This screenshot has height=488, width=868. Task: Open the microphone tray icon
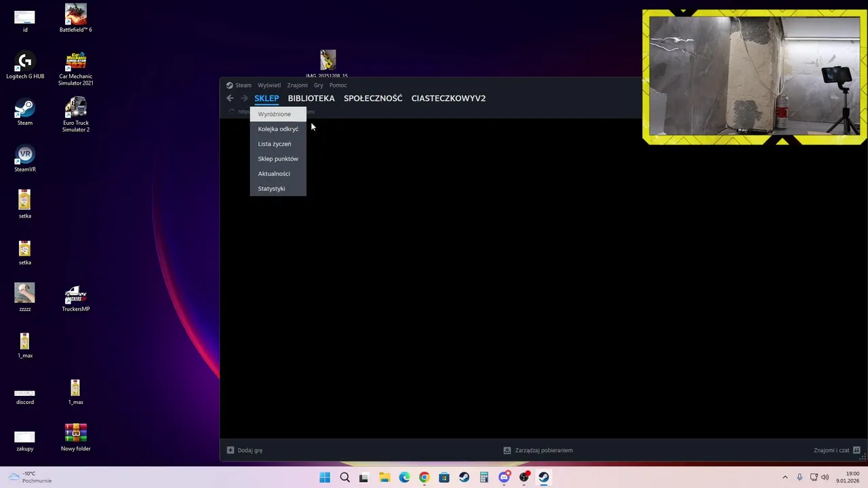point(800,477)
